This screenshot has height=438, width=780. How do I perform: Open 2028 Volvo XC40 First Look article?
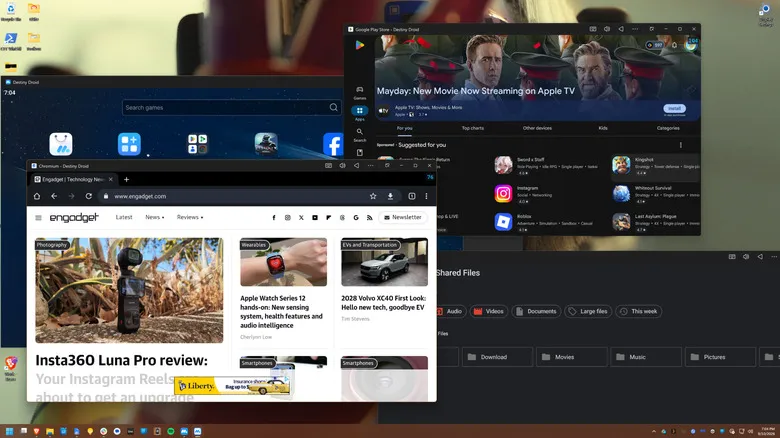[x=384, y=303]
